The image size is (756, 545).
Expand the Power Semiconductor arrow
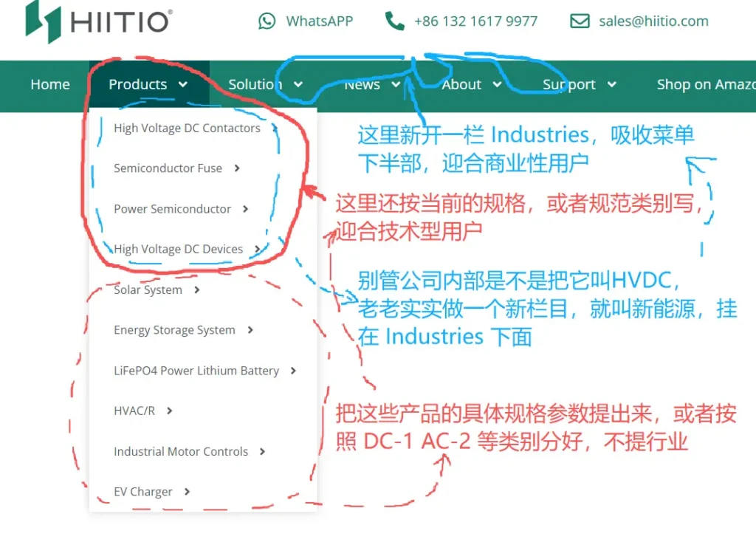coord(245,209)
